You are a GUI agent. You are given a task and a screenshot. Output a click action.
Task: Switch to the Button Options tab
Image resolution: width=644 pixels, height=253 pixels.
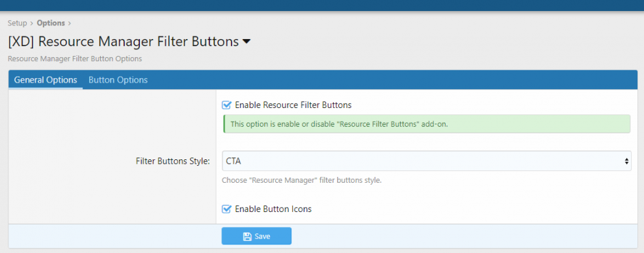[x=118, y=80]
